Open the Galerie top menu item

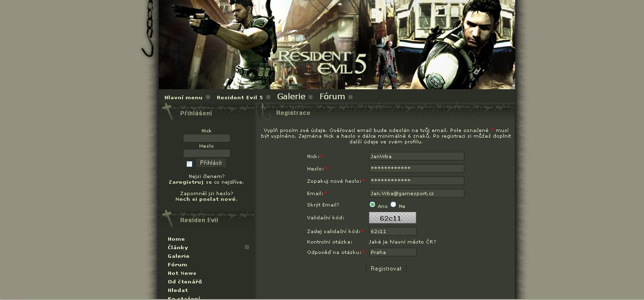click(x=291, y=96)
